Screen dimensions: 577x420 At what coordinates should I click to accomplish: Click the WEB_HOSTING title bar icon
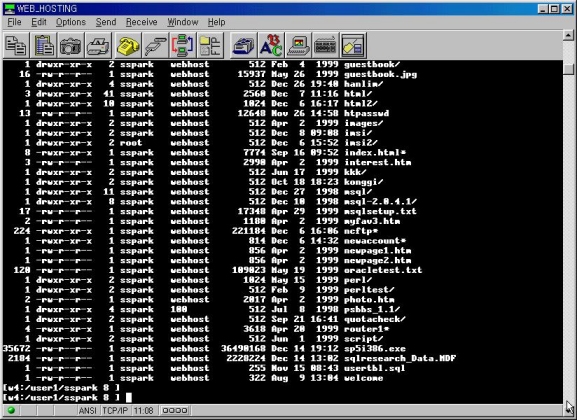click(9, 8)
